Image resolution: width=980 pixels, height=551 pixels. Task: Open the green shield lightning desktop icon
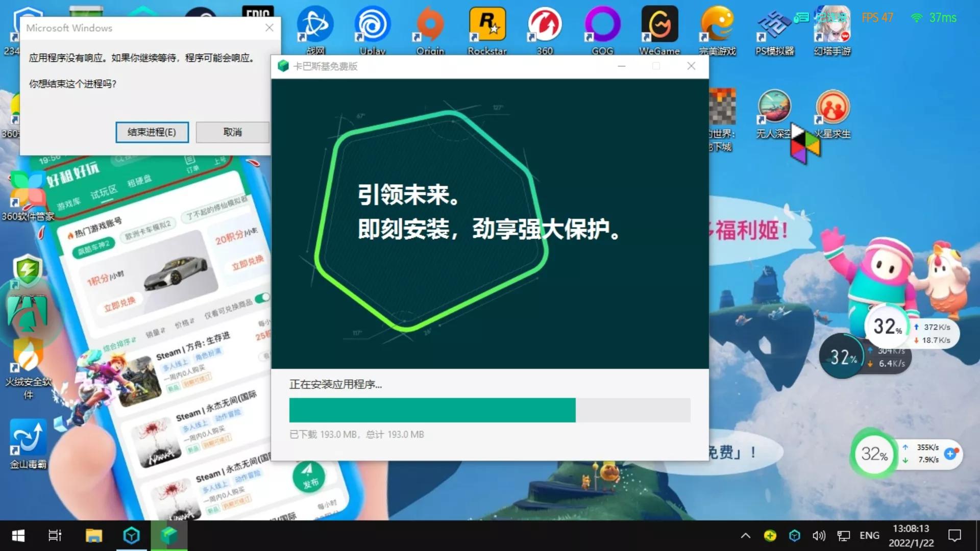pyautogui.click(x=28, y=270)
